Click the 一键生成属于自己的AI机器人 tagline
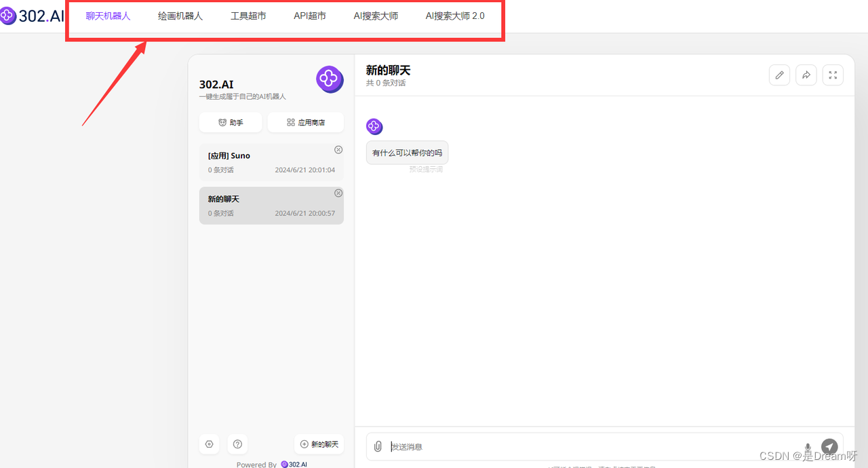 coord(243,97)
